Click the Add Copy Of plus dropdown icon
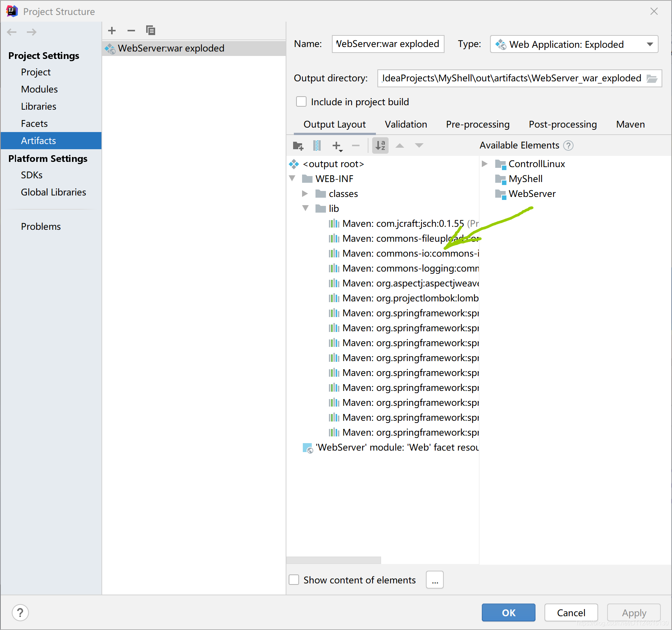672x630 pixels. pyautogui.click(x=337, y=146)
